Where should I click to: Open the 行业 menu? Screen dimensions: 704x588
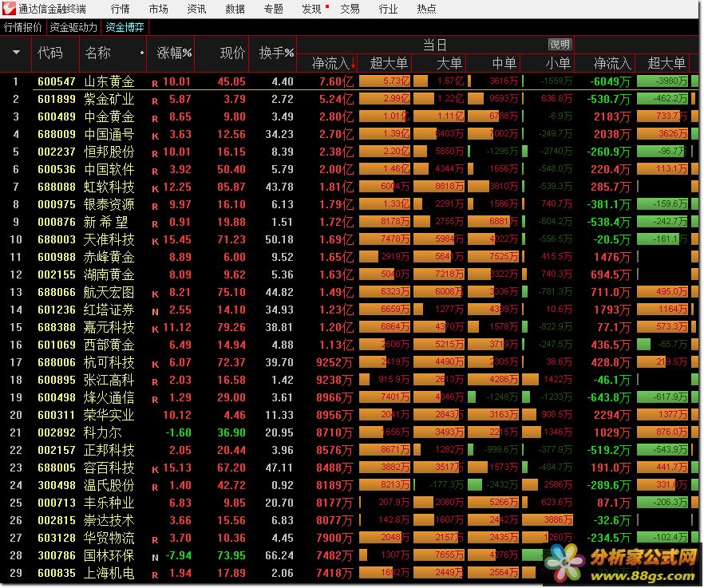tap(389, 9)
